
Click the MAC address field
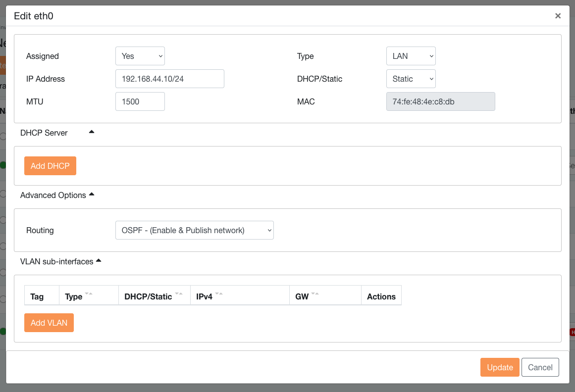pyautogui.click(x=440, y=101)
